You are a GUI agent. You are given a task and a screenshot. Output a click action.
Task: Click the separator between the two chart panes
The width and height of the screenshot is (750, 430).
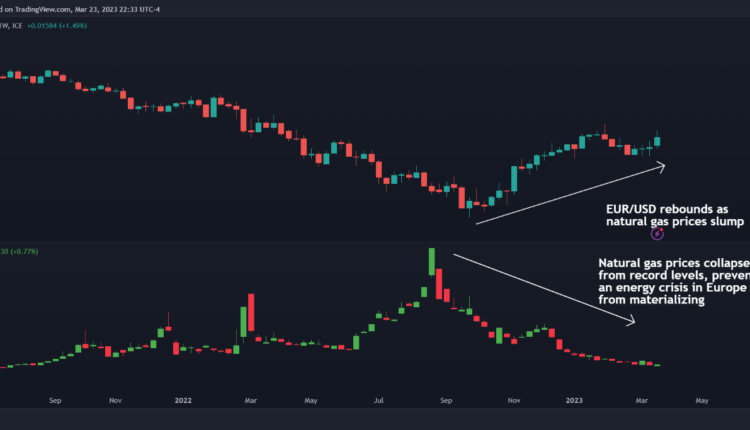375,241
